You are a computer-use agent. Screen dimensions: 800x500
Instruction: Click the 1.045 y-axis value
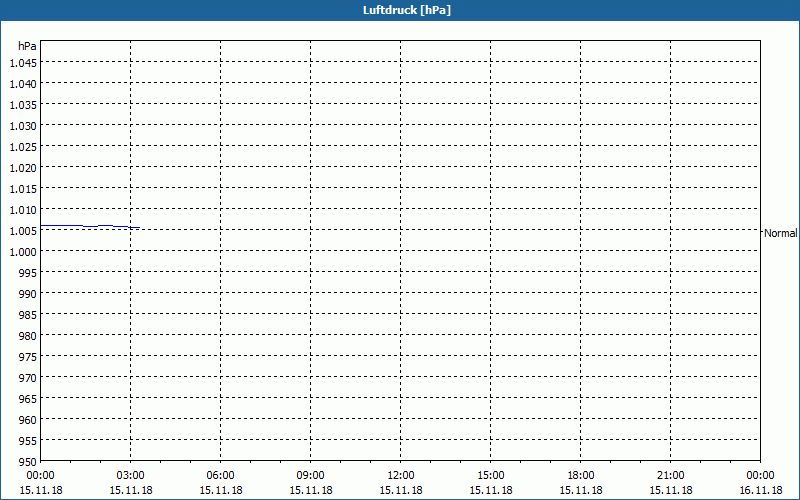(x=23, y=63)
